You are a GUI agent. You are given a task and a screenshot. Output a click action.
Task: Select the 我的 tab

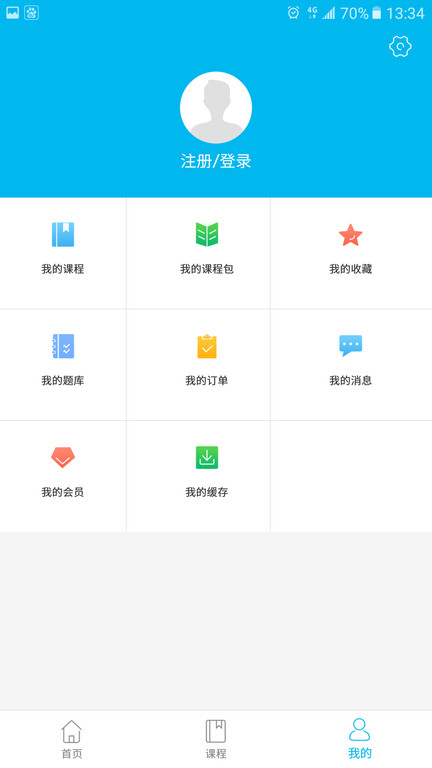coord(360,739)
